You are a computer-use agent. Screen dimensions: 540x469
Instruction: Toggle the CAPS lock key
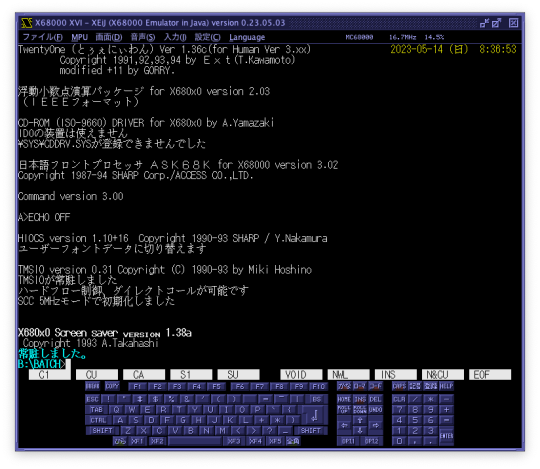point(399,386)
